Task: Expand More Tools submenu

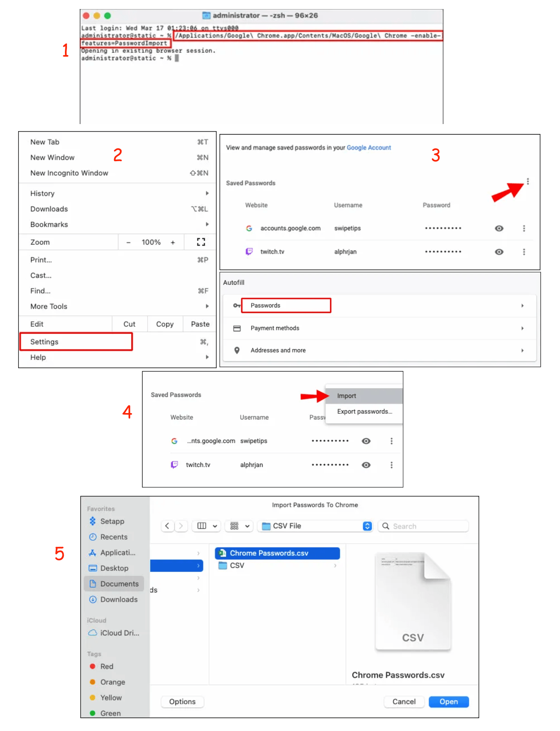Action: (x=117, y=306)
